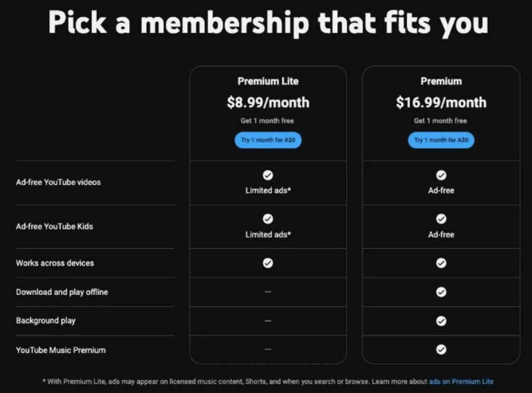Select the YouTube Kids checkmark for Premium Lite
This screenshot has height=393, width=532.
tap(268, 218)
